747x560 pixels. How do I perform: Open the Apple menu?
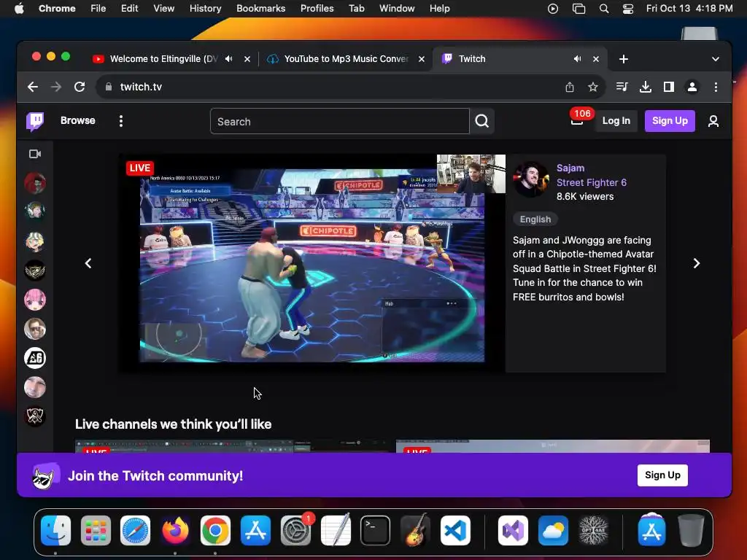[19, 8]
